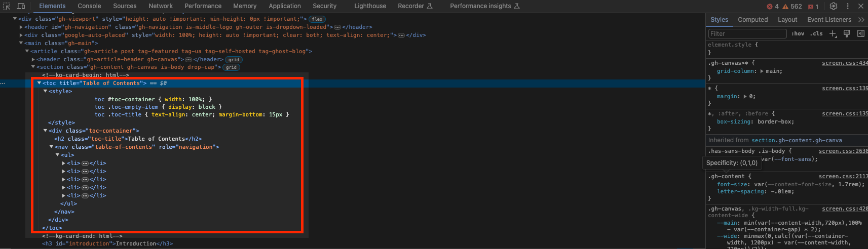Expand the gh-navigation header node
The image size is (868, 249).
coord(21,27)
